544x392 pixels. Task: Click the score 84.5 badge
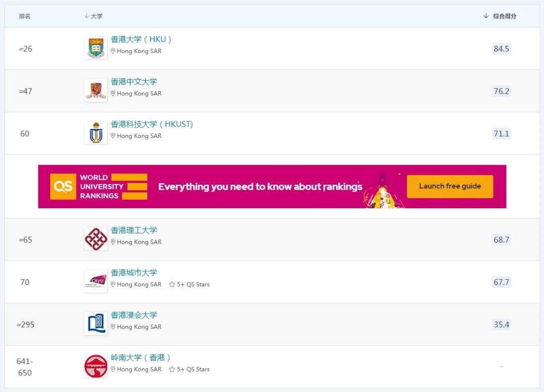pos(501,48)
